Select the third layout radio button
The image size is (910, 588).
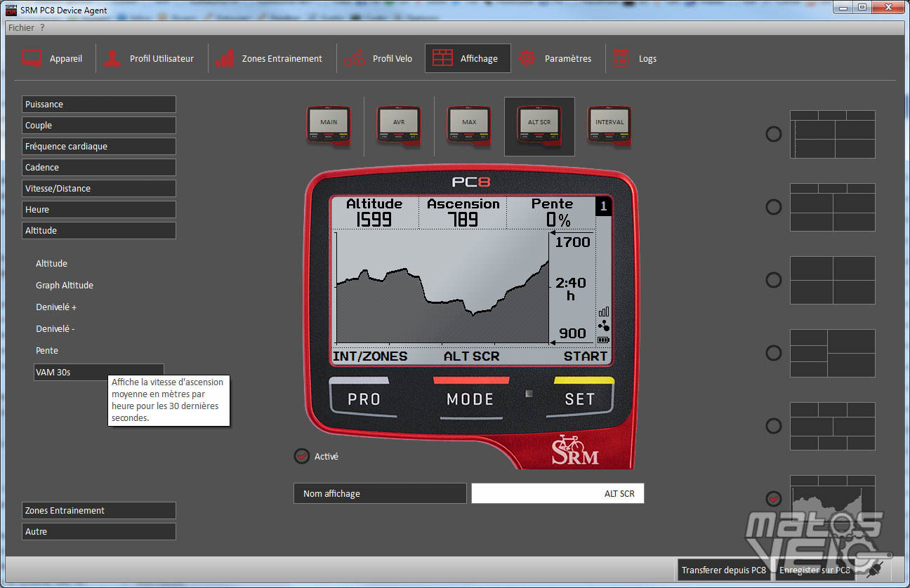pos(773,280)
